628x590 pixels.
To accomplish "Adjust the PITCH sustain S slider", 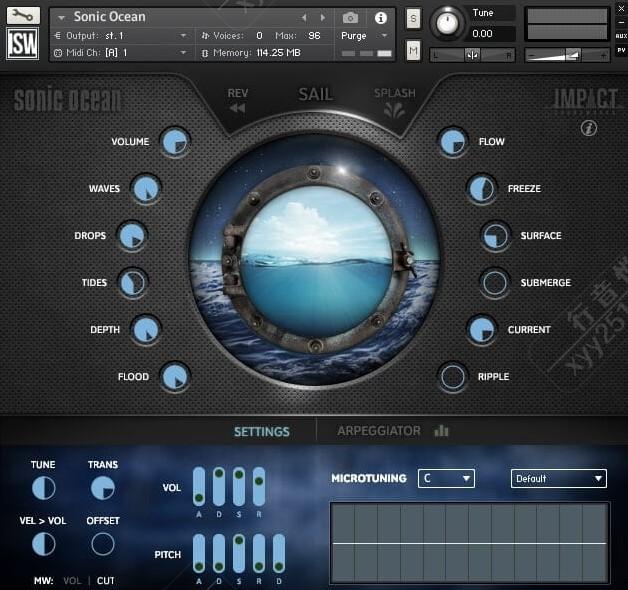I will 239,553.
